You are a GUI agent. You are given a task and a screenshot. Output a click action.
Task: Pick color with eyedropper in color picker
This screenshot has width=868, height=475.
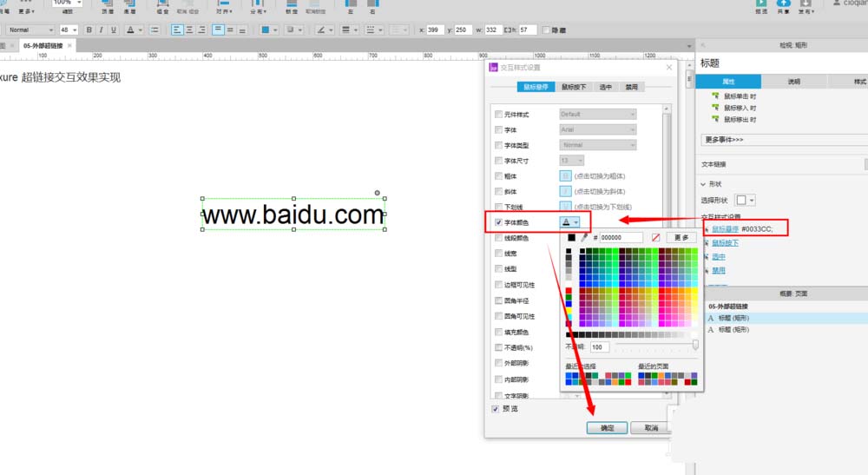click(584, 237)
